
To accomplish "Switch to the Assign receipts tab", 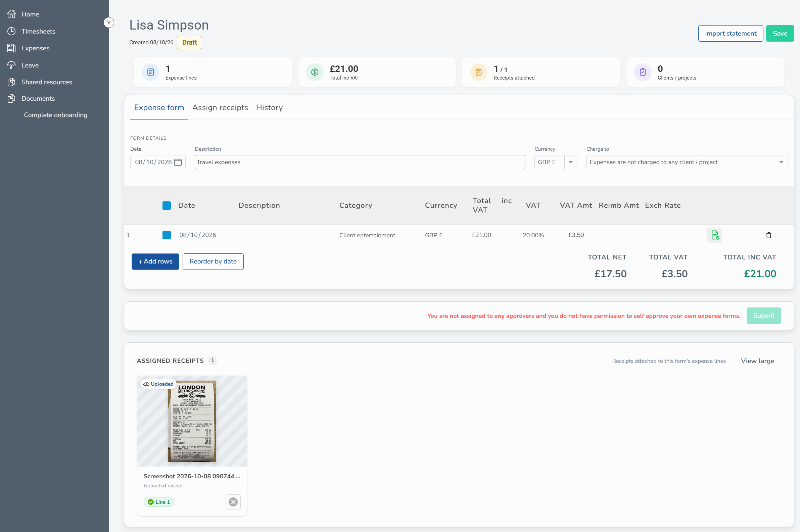I will (x=220, y=107).
